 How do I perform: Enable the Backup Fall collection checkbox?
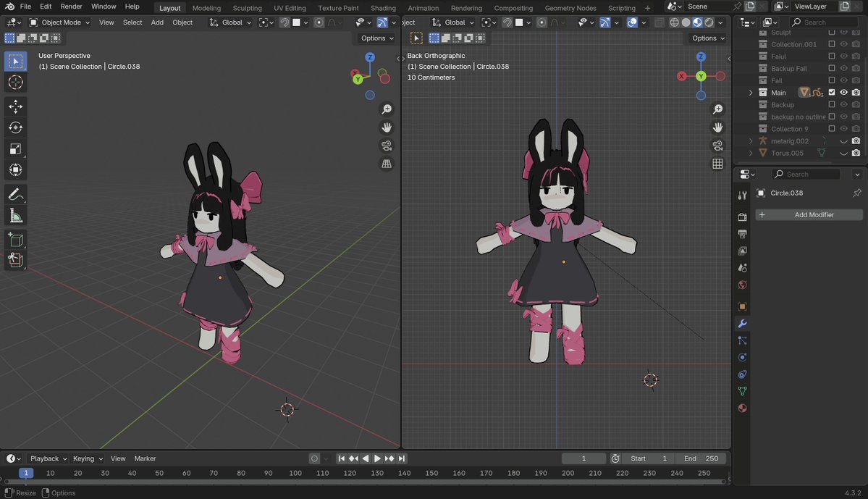832,68
